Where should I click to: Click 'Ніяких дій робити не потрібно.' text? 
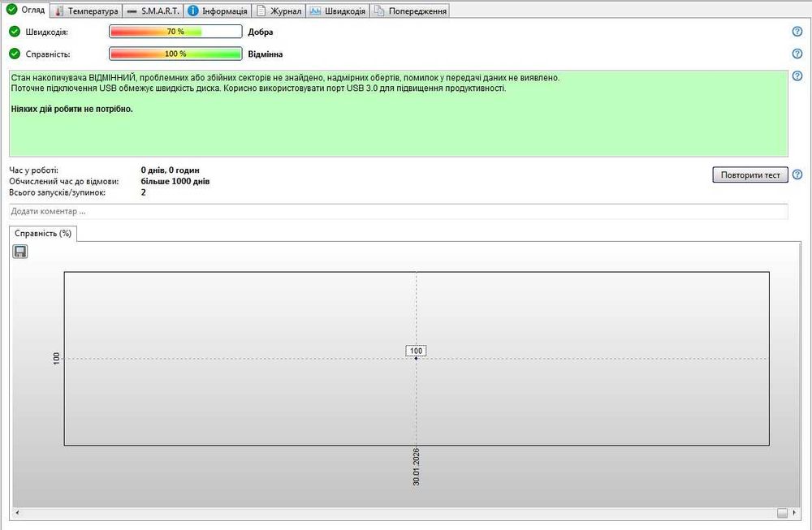(72, 110)
